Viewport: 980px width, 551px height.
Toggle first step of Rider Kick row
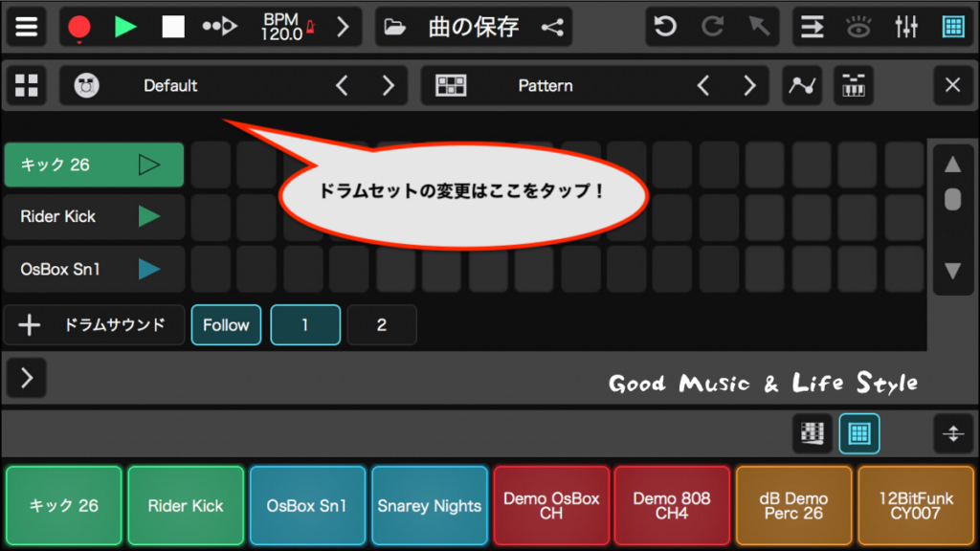point(212,217)
